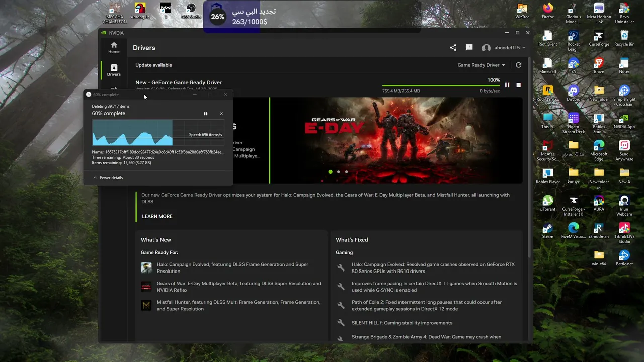The image size is (644, 362).
Task: Select the second banner carousel dot
Action: (338, 172)
